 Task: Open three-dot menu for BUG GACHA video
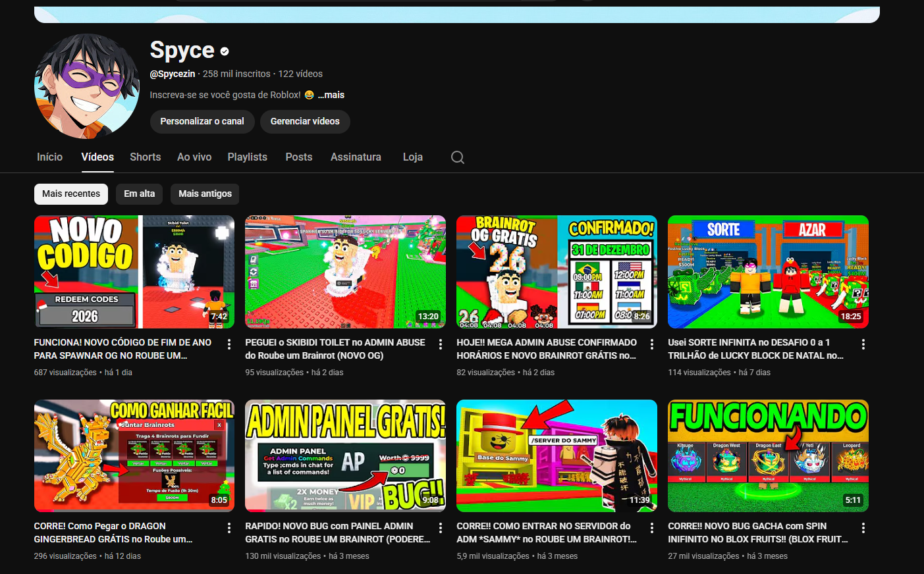click(x=863, y=528)
